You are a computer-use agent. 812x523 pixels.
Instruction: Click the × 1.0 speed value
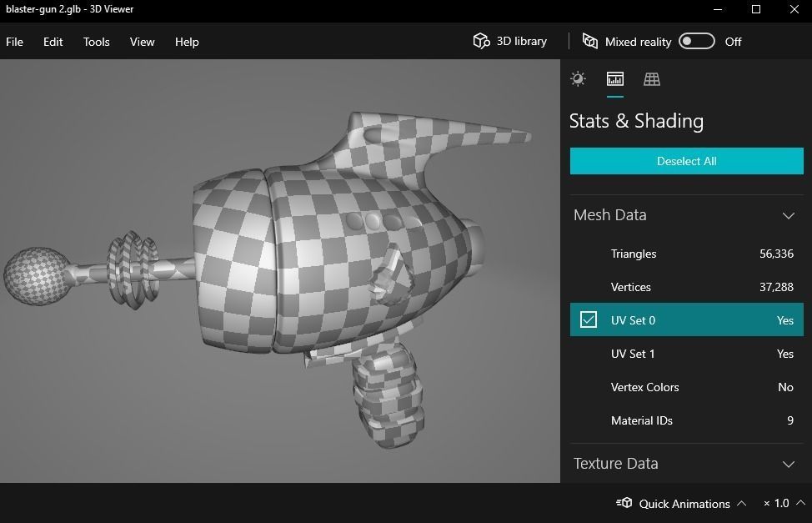[776, 503]
